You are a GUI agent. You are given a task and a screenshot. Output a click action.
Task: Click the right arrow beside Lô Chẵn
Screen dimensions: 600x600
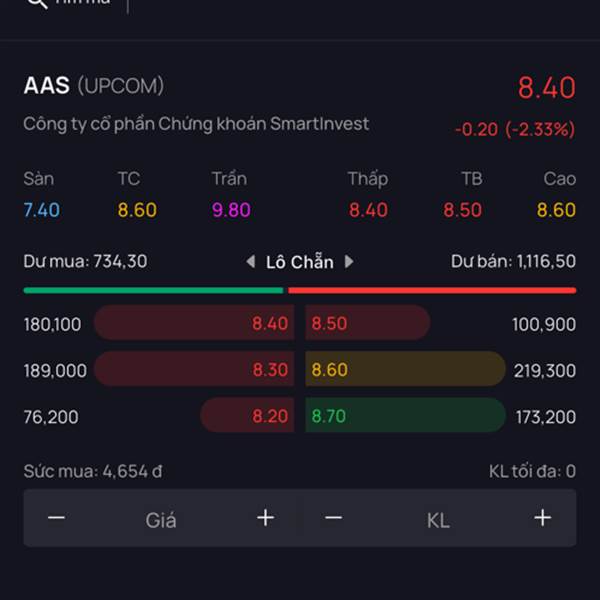349,262
